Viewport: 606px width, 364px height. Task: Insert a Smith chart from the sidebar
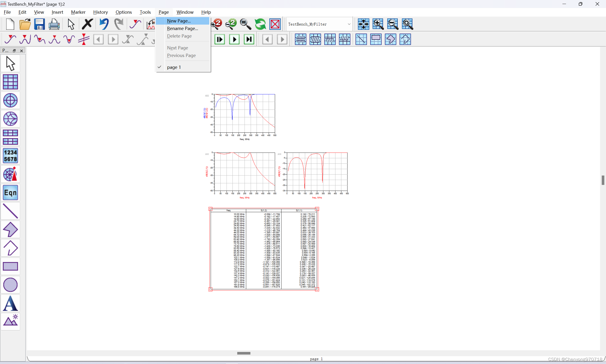point(11,119)
